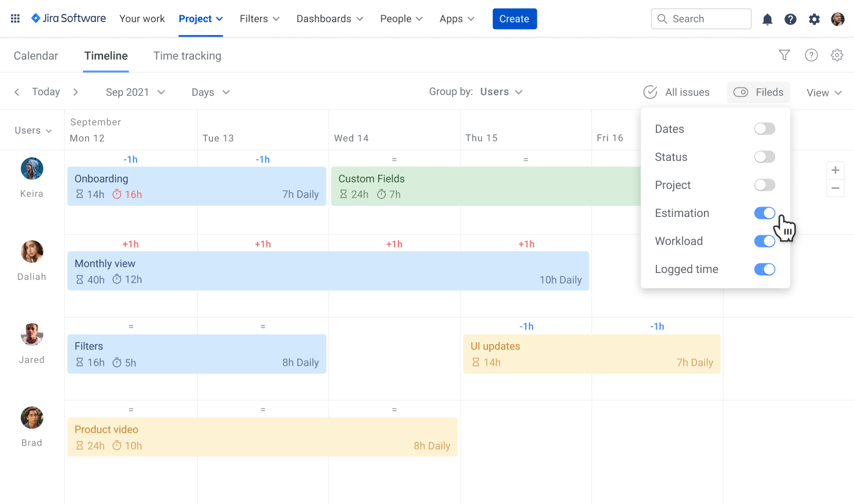
Task: Click the blue Create button
Action: (514, 19)
